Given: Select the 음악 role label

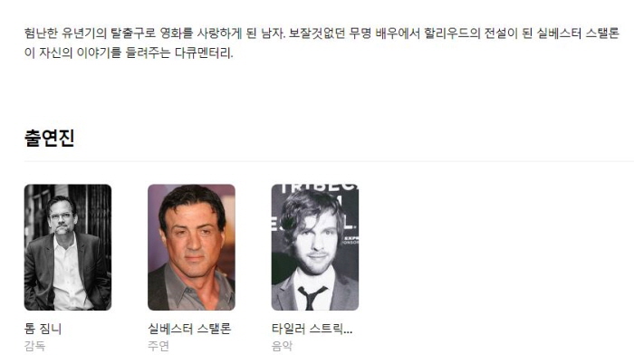Looking at the screenshot, I should coord(282,346).
